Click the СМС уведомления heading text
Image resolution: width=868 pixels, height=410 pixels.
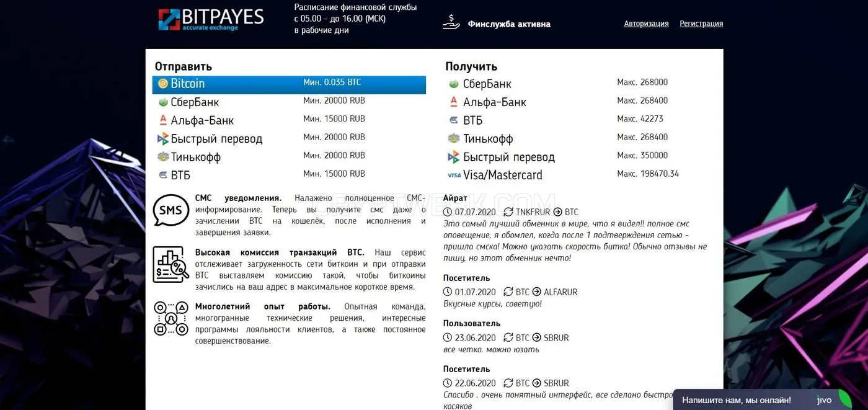coord(238,198)
